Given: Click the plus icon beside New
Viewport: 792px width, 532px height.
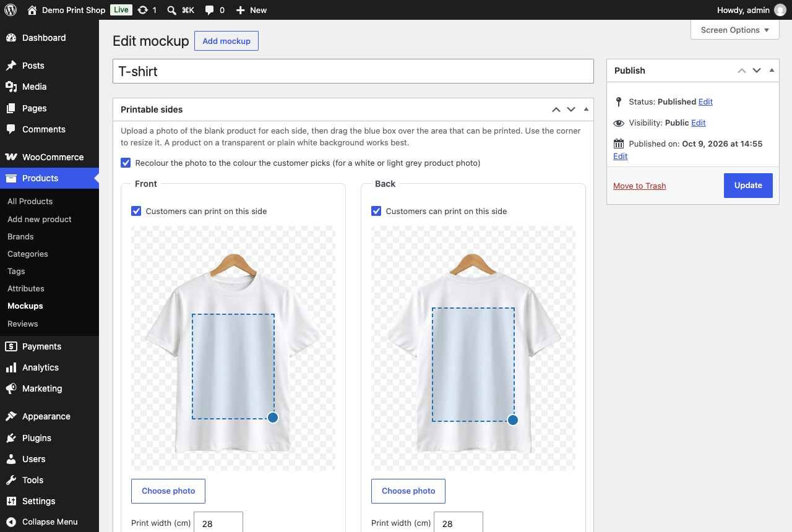Looking at the screenshot, I should click(241, 10).
